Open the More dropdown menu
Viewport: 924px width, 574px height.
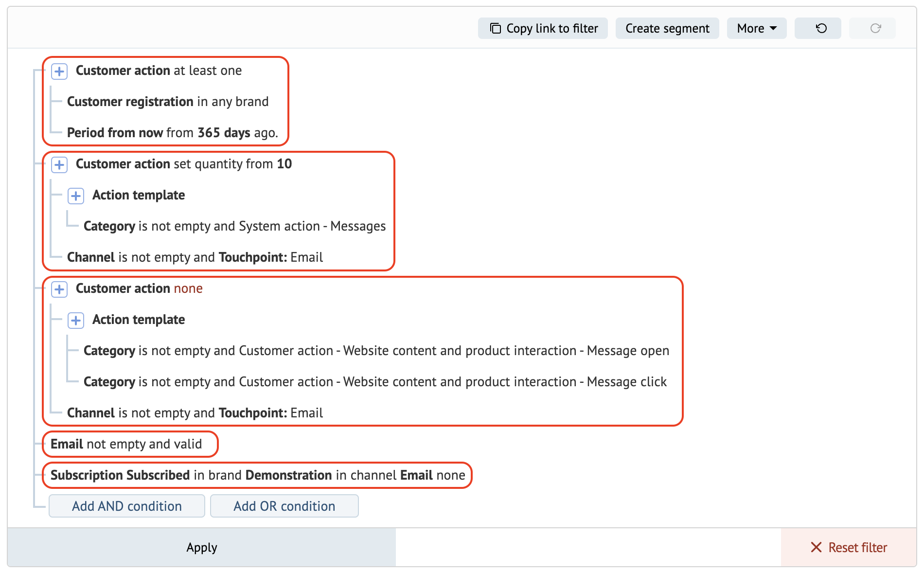tap(757, 28)
